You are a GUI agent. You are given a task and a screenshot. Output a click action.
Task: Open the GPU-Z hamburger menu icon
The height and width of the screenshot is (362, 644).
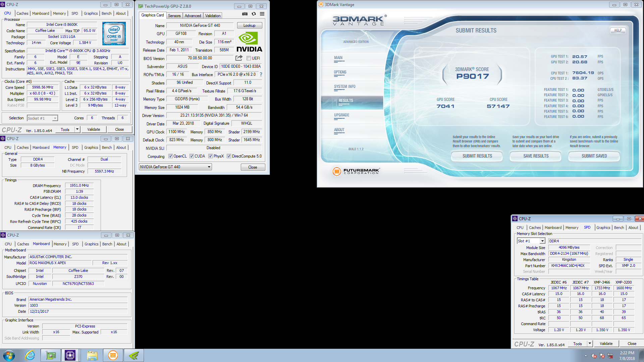pos(262,14)
